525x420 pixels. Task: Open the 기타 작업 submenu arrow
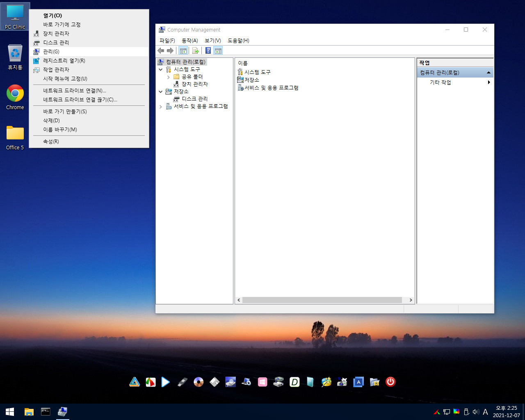(x=489, y=82)
